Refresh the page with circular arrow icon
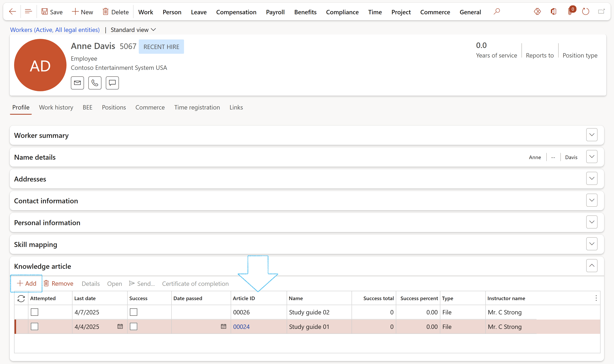The height and width of the screenshot is (364, 614). pyautogui.click(x=586, y=12)
